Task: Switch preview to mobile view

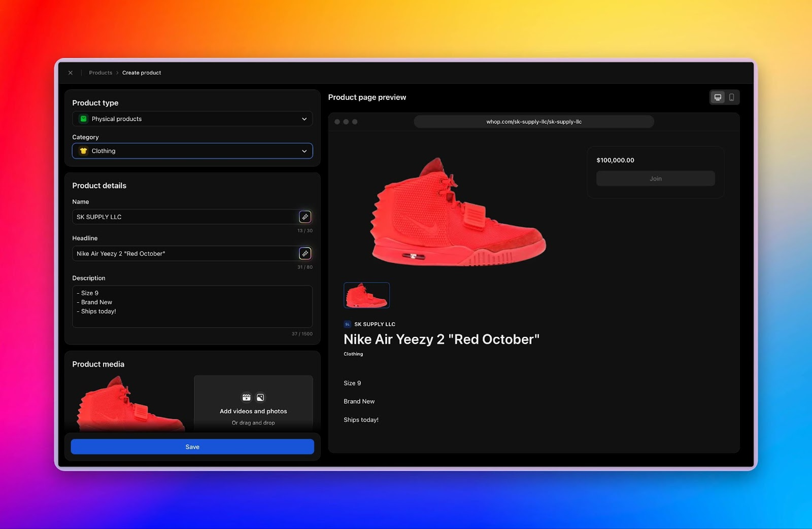Action: point(732,97)
